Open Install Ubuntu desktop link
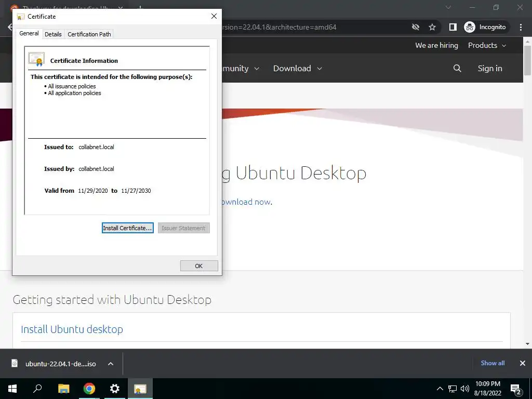Image resolution: width=532 pixels, height=399 pixels. point(72,329)
